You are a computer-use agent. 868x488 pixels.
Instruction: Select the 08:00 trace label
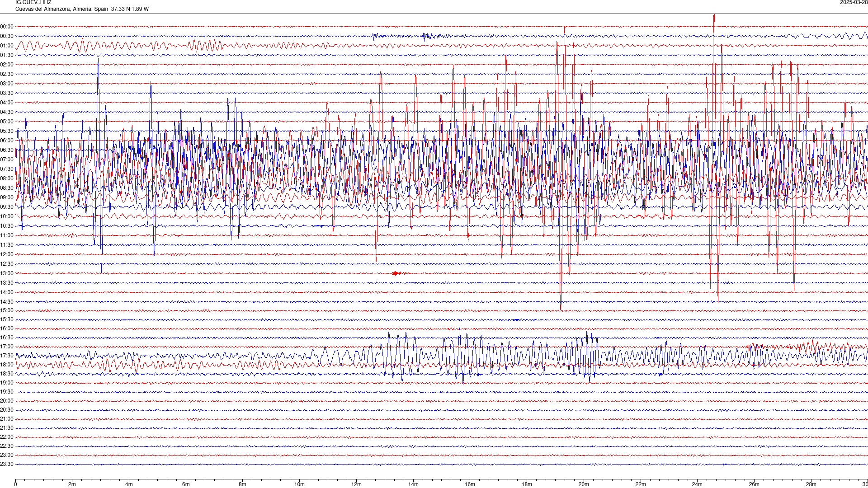(7, 178)
